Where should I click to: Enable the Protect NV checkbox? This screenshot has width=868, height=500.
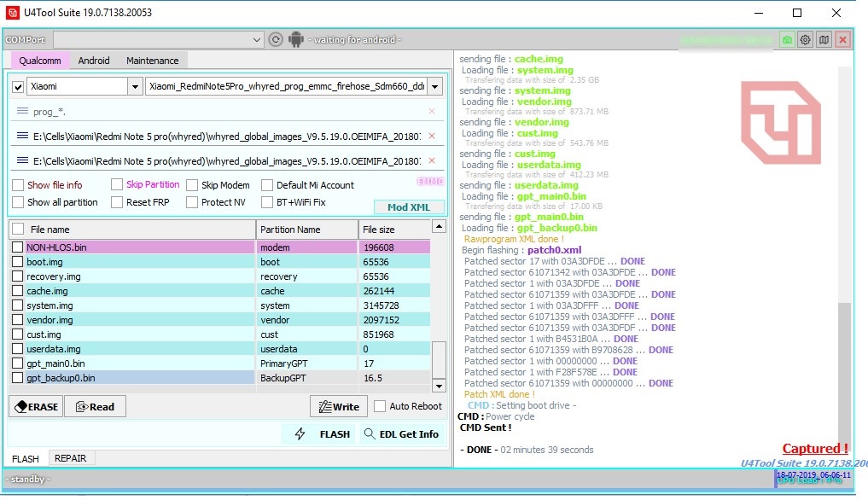point(191,202)
